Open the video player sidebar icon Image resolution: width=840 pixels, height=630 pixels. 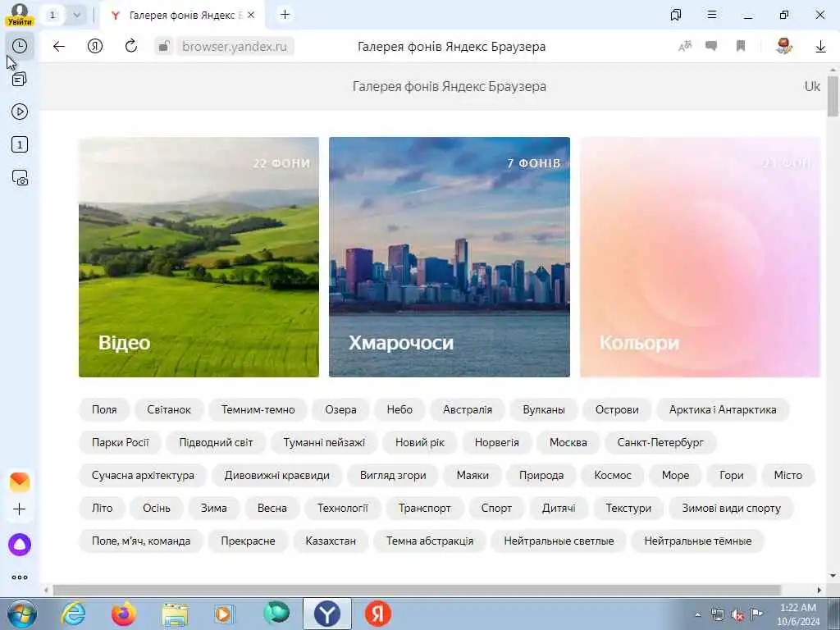pos(20,112)
